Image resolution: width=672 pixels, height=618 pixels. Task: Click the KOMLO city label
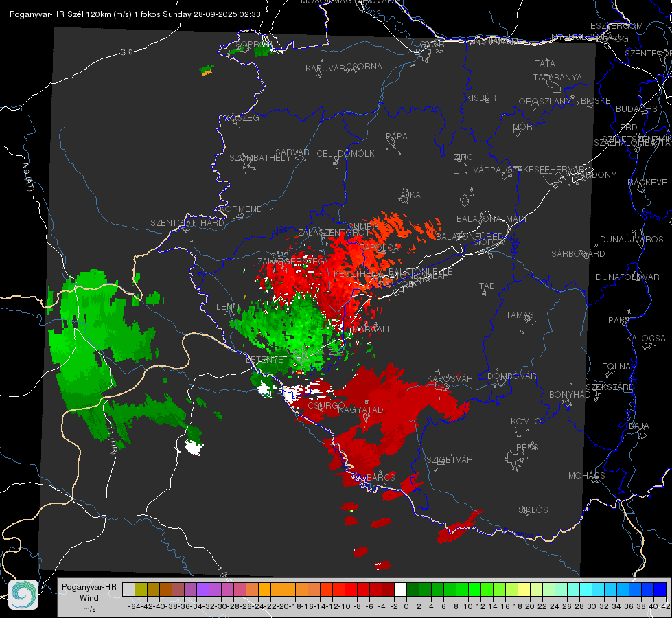point(526,422)
